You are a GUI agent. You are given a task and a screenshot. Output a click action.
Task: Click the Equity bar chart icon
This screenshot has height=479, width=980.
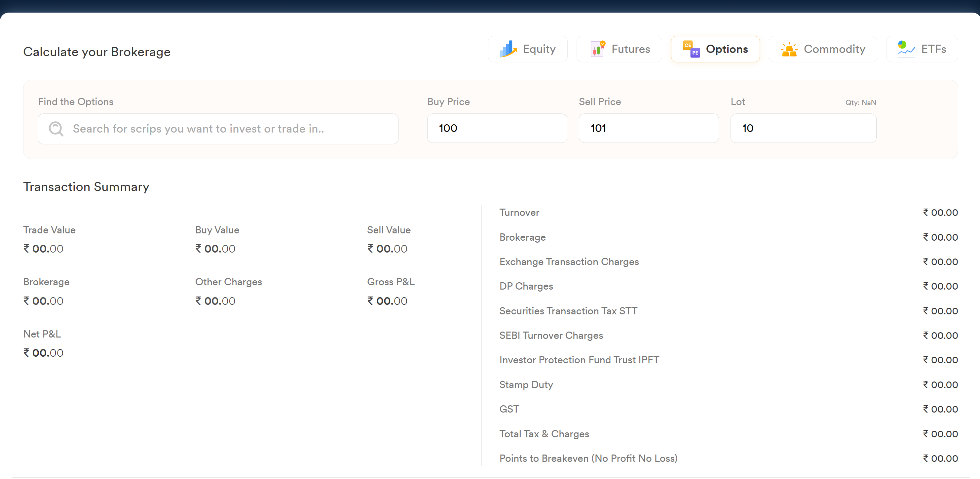508,49
